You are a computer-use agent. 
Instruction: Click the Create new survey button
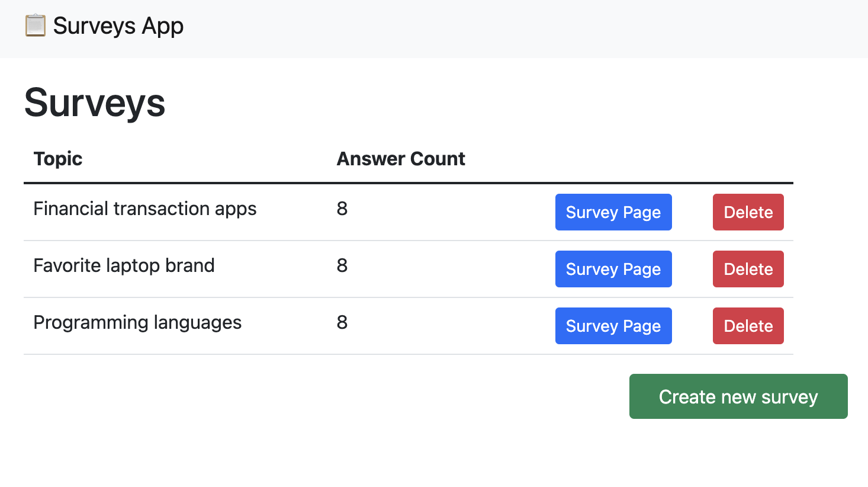(x=738, y=396)
